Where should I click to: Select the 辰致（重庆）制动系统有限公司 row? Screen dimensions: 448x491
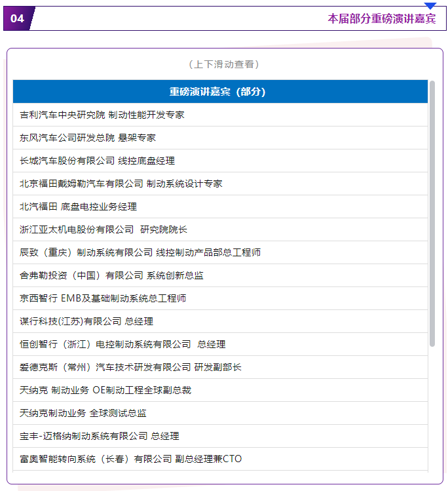(x=141, y=252)
